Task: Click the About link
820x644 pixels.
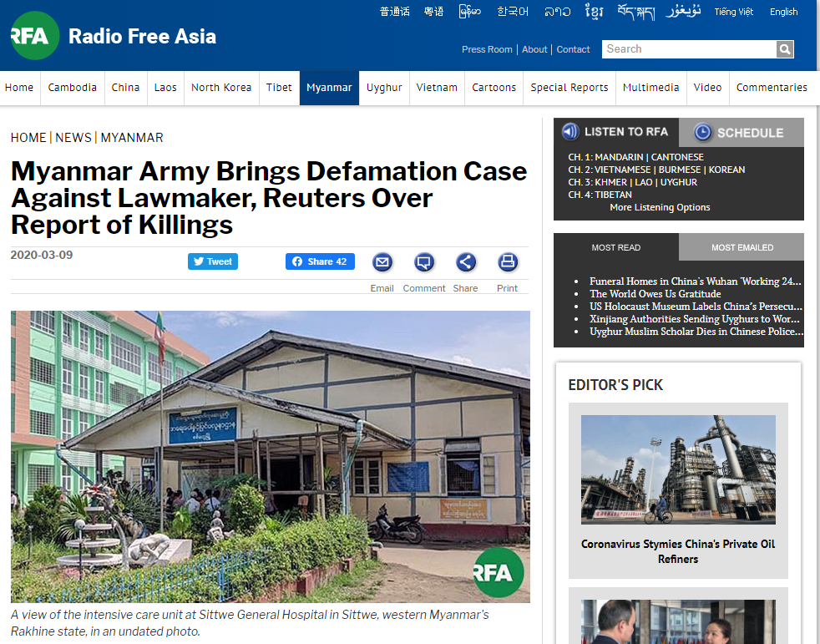Action: click(x=534, y=49)
